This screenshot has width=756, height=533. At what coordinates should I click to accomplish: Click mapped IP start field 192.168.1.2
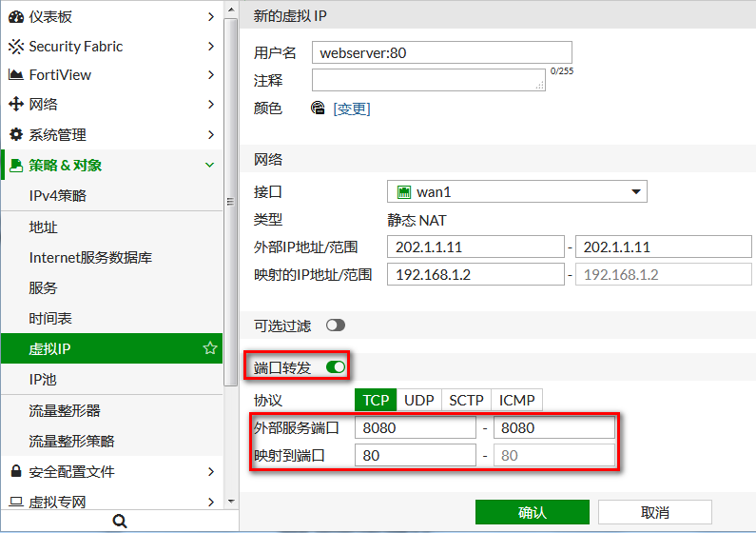(x=475, y=274)
